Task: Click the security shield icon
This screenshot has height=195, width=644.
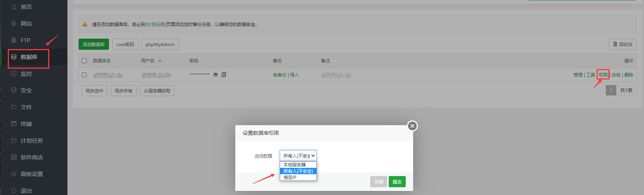Action: click(x=14, y=90)
